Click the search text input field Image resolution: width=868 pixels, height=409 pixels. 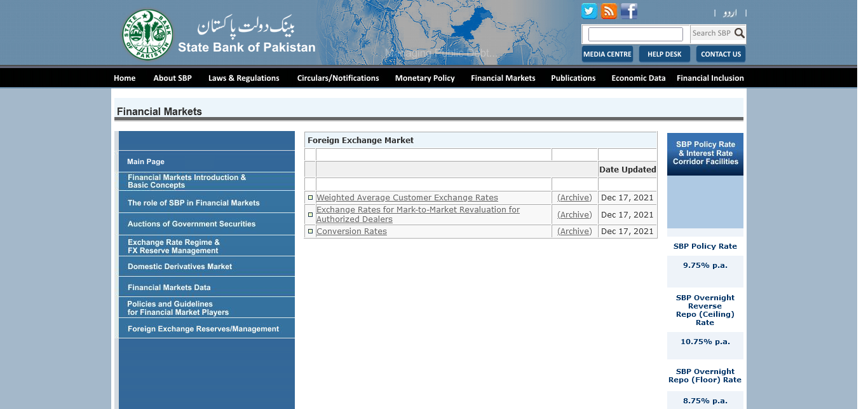[x=635, y=34]
